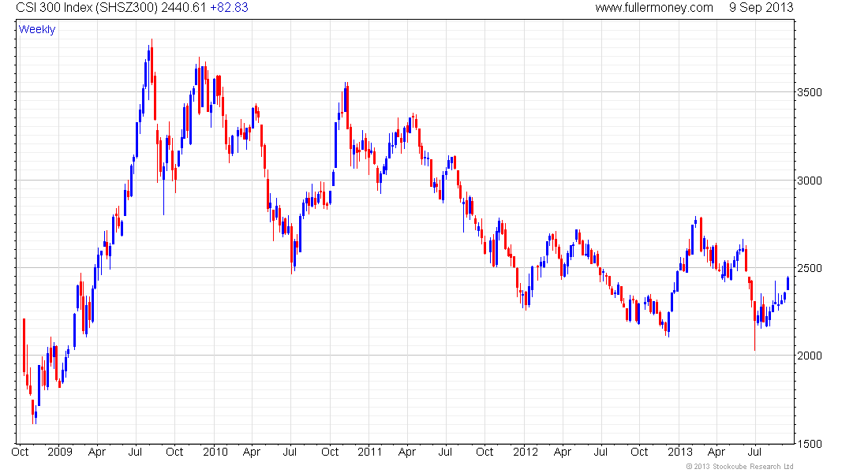The image size is (868, 473).
Task: Click the 3500 price axis label
Action: coord(810,92)
